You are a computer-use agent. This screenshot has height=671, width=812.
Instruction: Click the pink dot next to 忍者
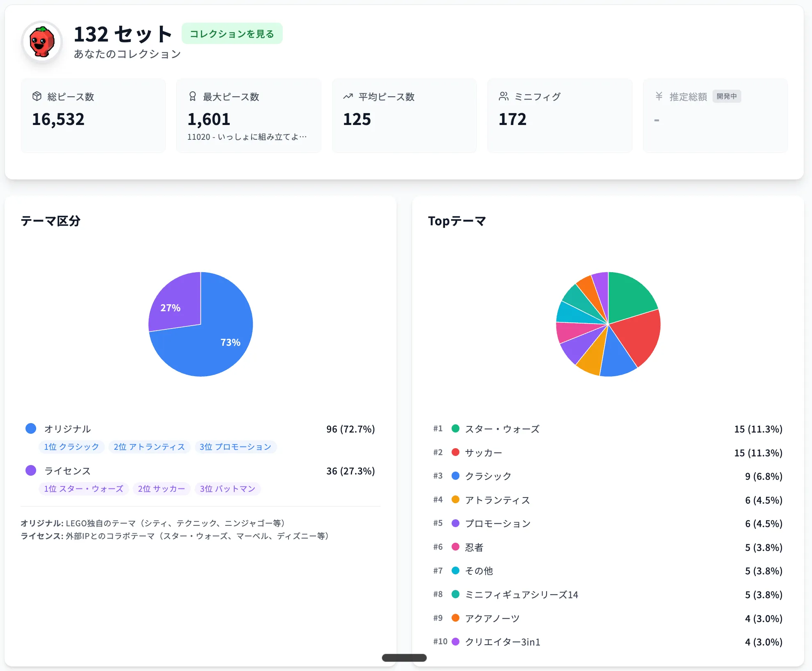(x=455, y=547)
